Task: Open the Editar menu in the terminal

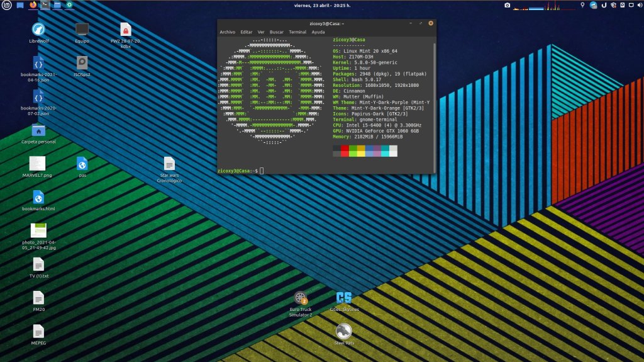Action: pos(247,32)
